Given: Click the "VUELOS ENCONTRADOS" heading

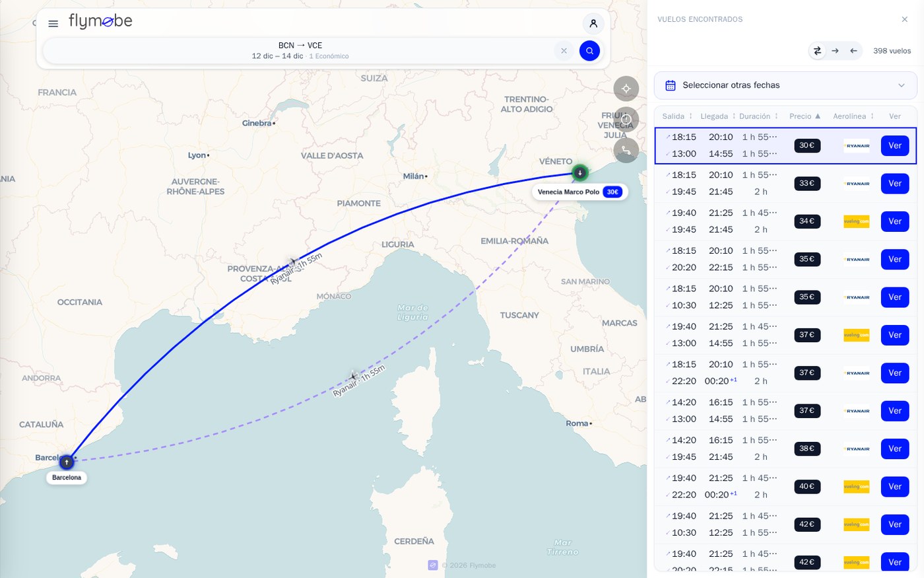Looking at the screenshot, I should click(x=700, y=20).
